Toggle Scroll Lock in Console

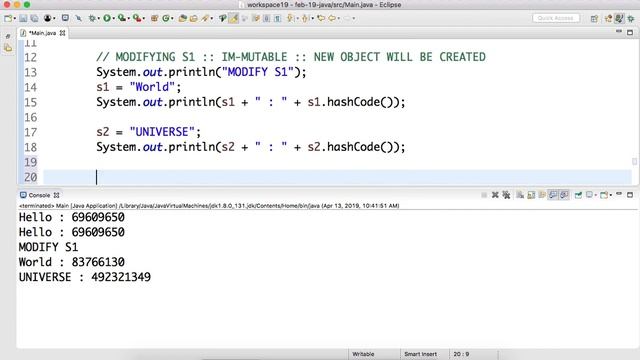(x=531, y=195)
